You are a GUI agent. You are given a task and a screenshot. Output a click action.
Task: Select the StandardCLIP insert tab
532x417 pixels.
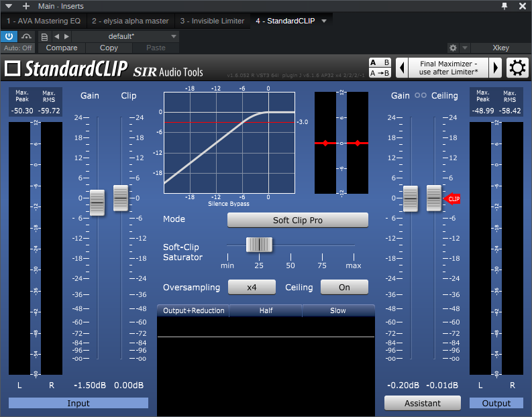coord(285,21)
